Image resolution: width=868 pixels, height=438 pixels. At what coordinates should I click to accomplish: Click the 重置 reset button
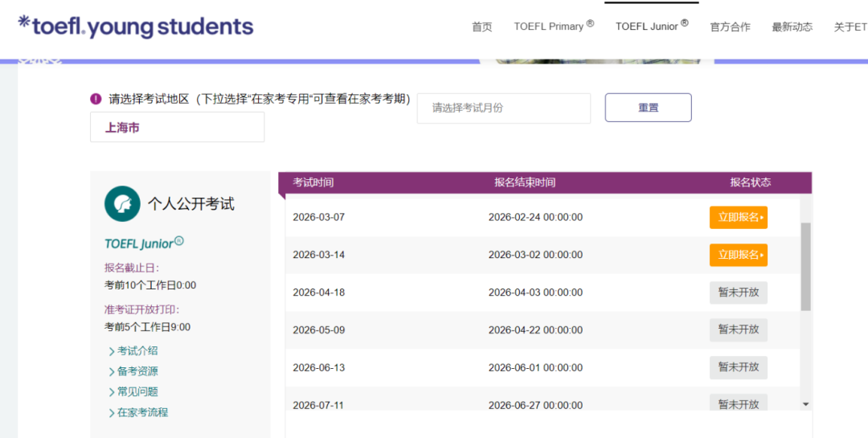(x=649, y=108)
